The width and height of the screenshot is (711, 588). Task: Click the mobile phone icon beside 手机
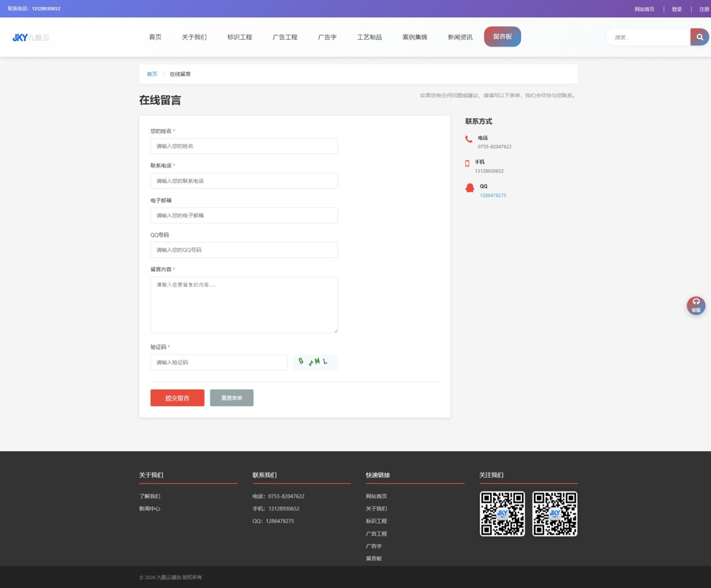pos(468,163)
